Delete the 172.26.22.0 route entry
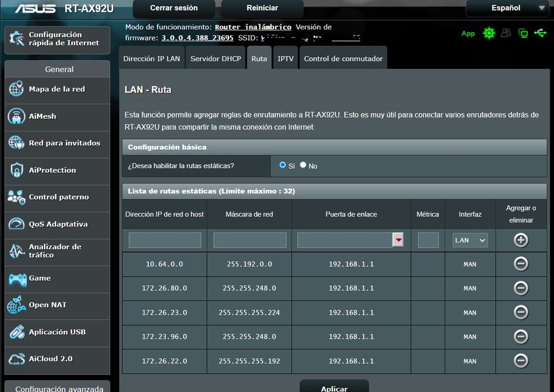 521,361
